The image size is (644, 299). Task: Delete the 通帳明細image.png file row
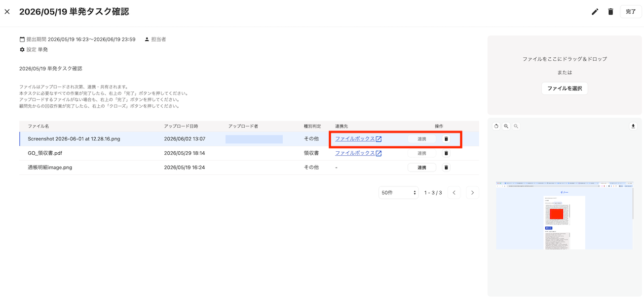446,168
